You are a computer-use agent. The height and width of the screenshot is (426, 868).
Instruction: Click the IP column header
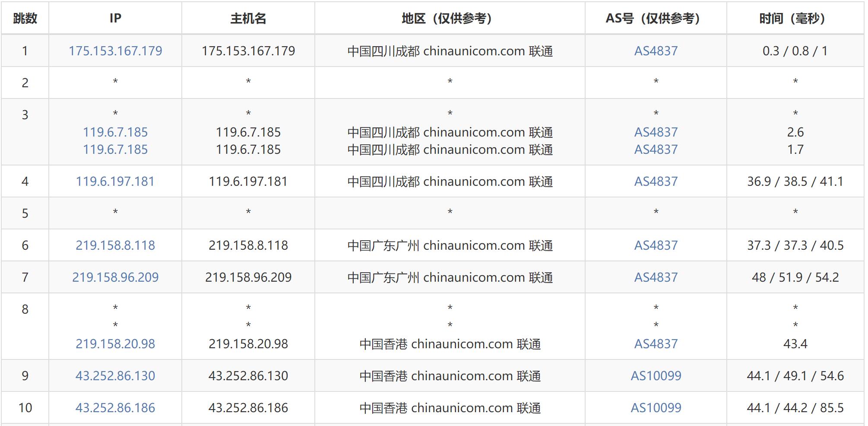[115, 18]
